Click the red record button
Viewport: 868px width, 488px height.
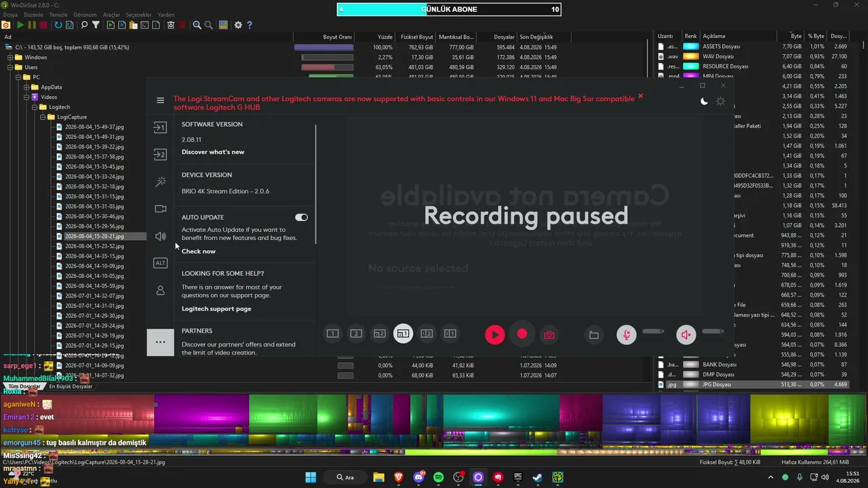522,334
